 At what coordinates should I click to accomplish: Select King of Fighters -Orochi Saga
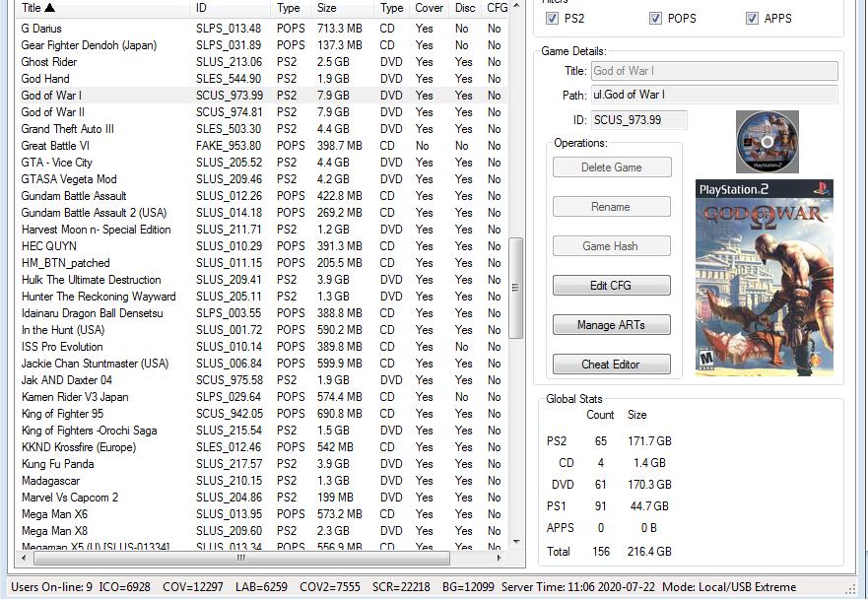(x=263, y=431)
